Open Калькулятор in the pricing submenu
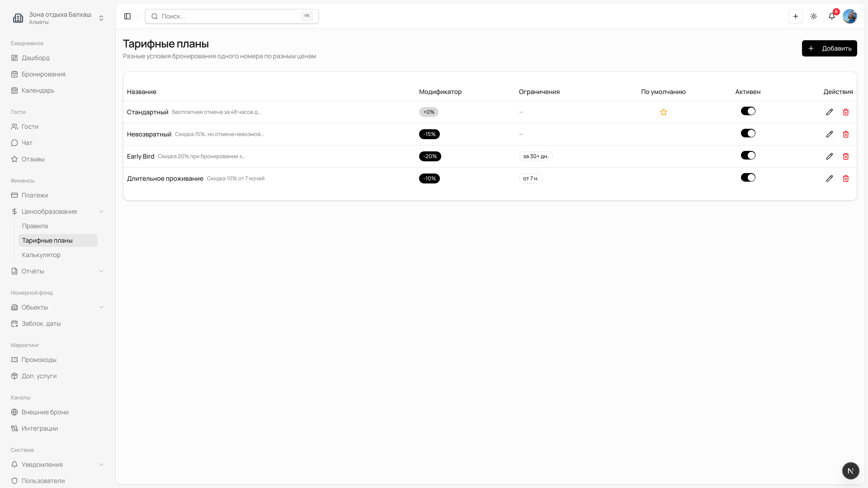Image resolution: width=868 pixels, height=488 pixels. click(41, 255)
